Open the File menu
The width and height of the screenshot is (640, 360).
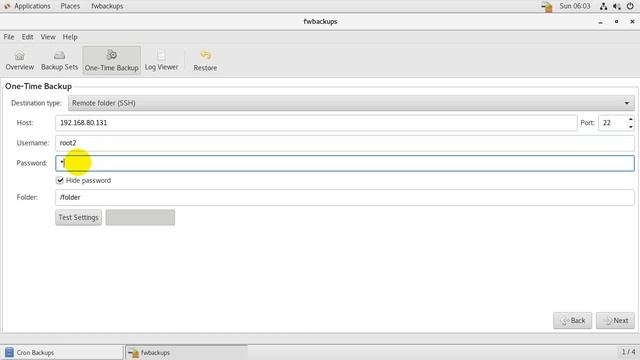coord(9,37)
